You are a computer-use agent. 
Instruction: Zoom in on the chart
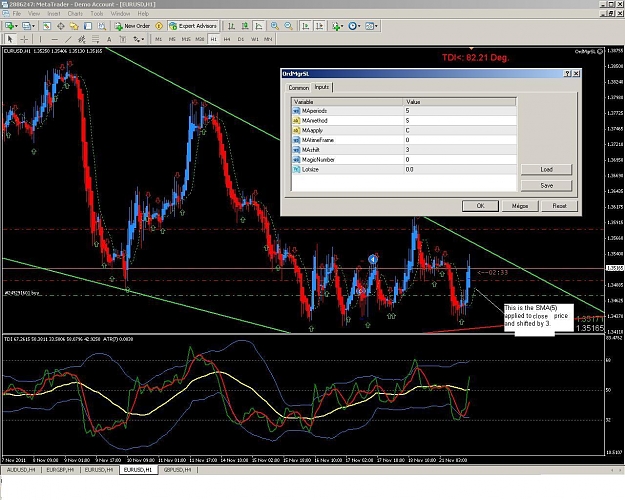tap(275, 26)
